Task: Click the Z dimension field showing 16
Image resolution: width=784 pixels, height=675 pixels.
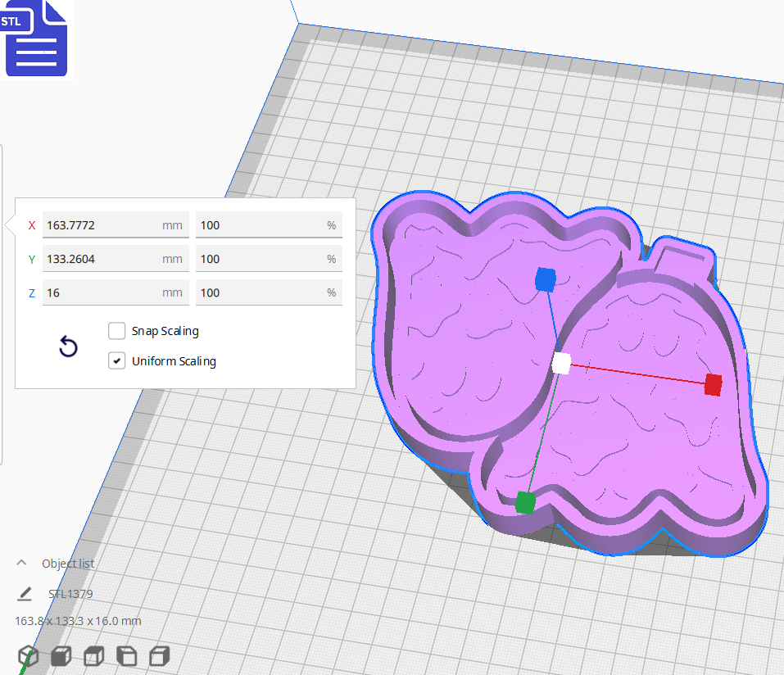Action: coord(115,292)
